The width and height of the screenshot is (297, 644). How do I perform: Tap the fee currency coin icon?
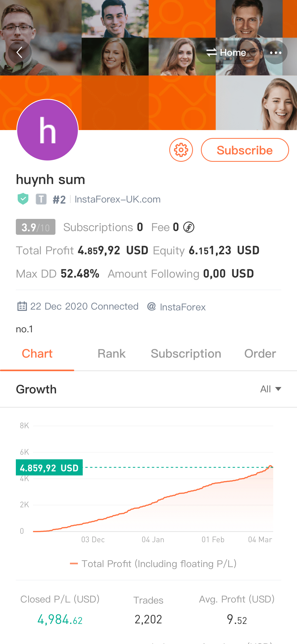pyautogui.click(x=189, y=227)
